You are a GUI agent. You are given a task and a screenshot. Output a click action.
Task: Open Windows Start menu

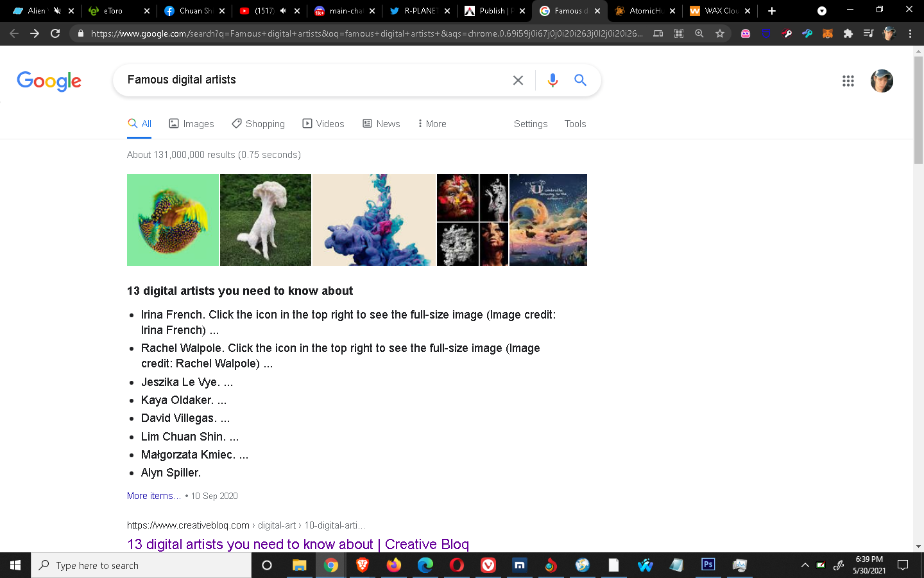(15, 565)
